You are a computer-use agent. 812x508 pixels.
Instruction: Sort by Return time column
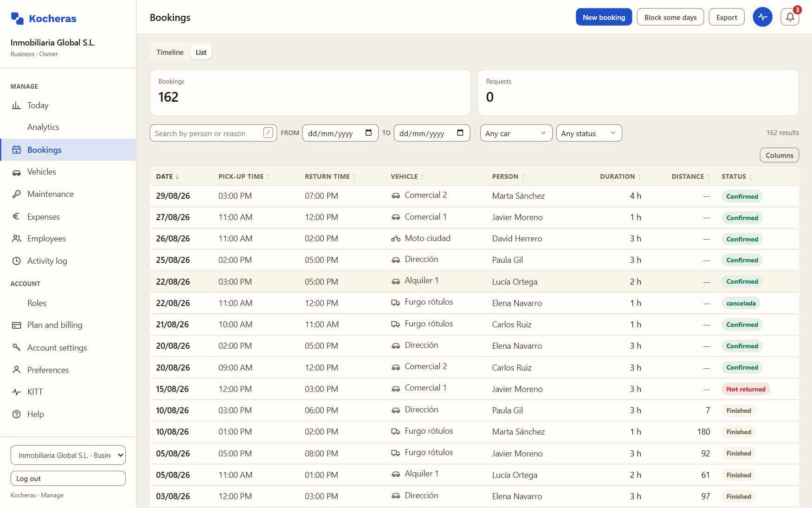tap(330, 176)
